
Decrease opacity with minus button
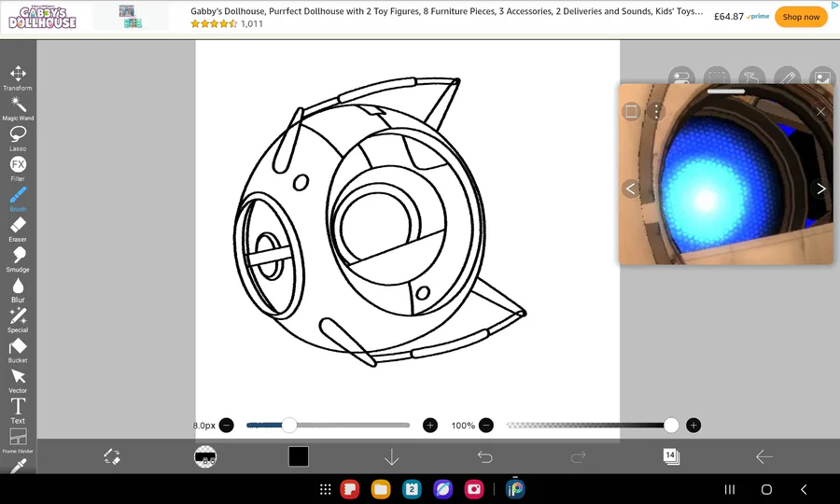click(486, 426)
